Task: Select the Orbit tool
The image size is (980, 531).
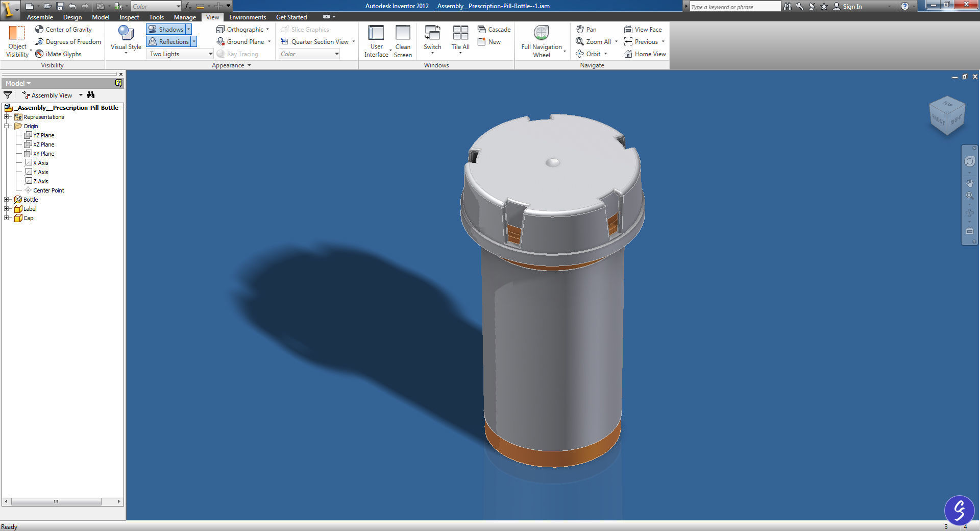Action: [x=588, y=54]
